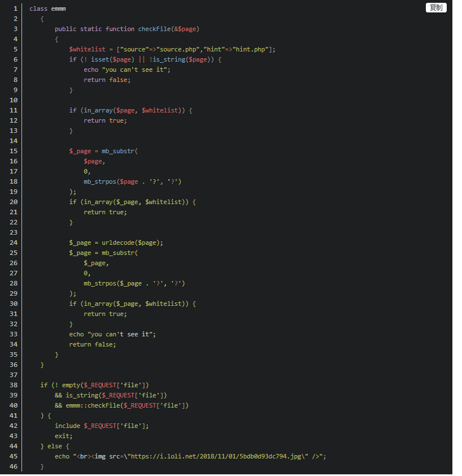Click the string "hint.php" on line 5

click(x=251, y=50)
